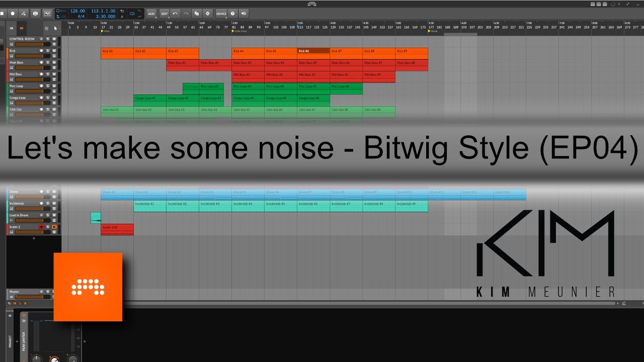Click the Kick track volume slider
The width and height of the screenshot is (644, 362).
(x=33, y=56)
